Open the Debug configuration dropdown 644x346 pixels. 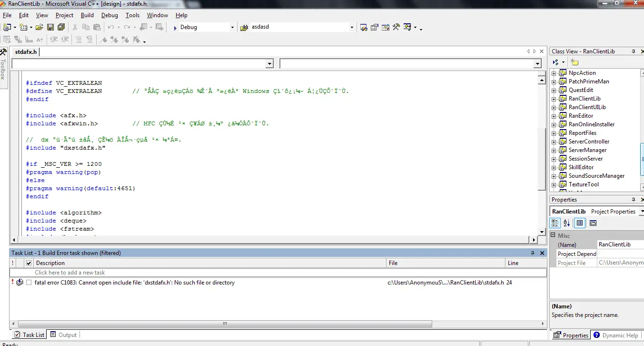pyautogui.click(x=232, y=27)
